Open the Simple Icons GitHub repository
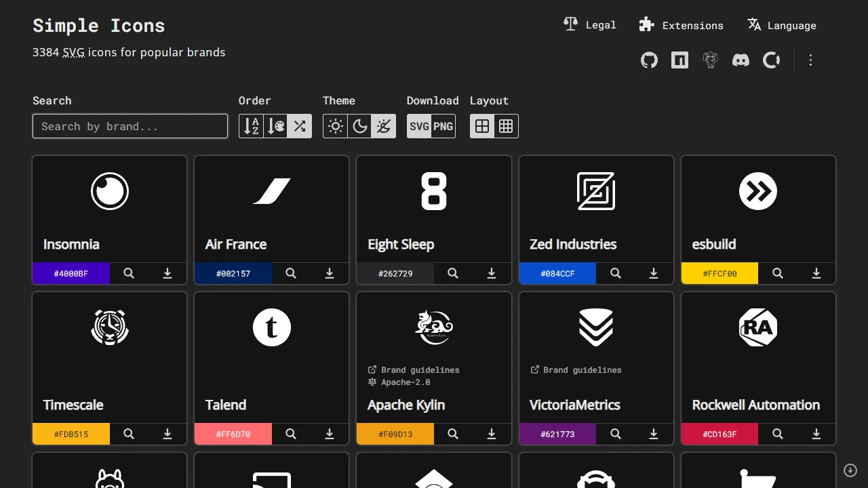 pos(649,60)
